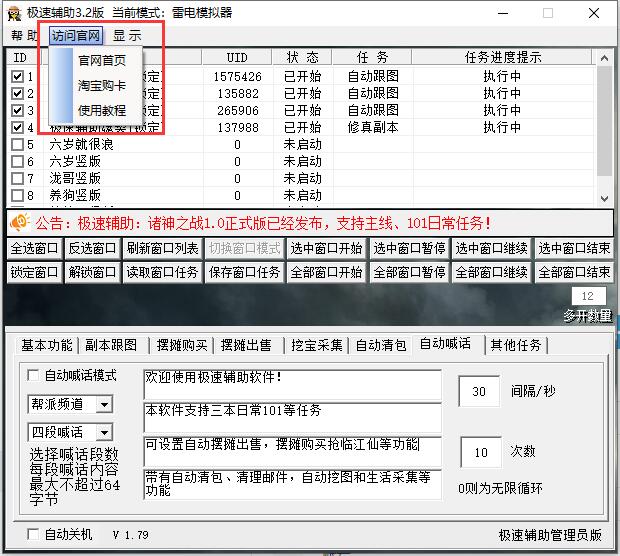The width and height of the screenshot is (620, 556).
Task: Click the 全选窗口 button
Action: coord(34,248)
